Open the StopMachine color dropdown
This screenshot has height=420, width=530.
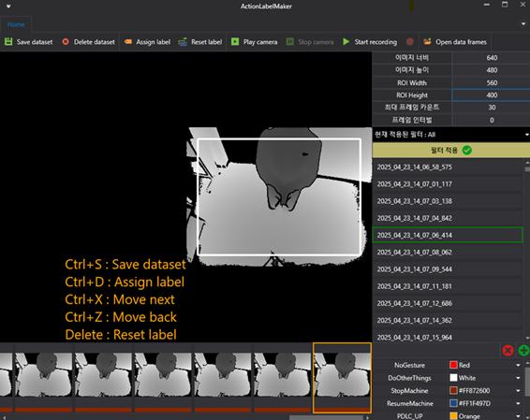click(518, 391)
